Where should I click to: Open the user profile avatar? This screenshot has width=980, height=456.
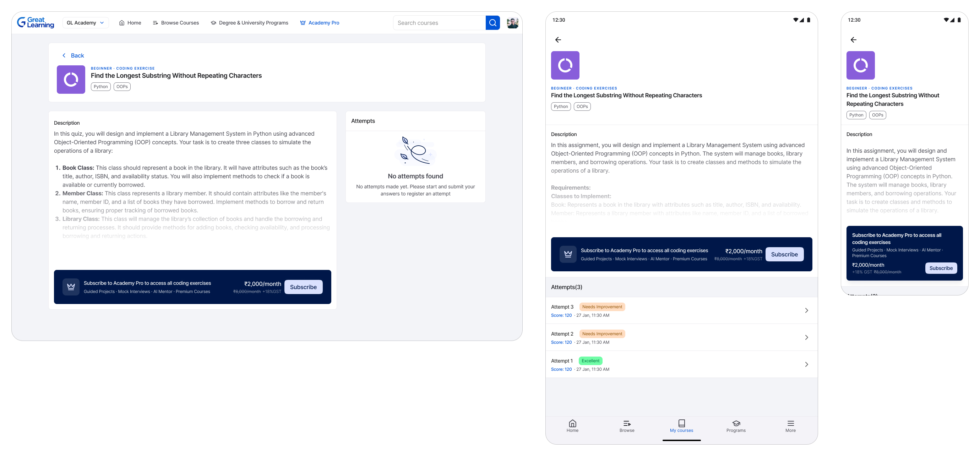(512, 23)
